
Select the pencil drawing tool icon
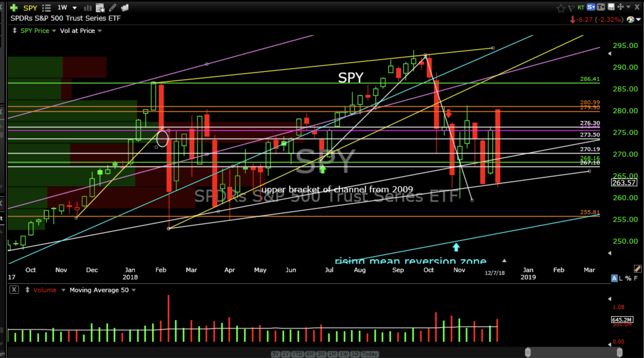pos(113,8)
